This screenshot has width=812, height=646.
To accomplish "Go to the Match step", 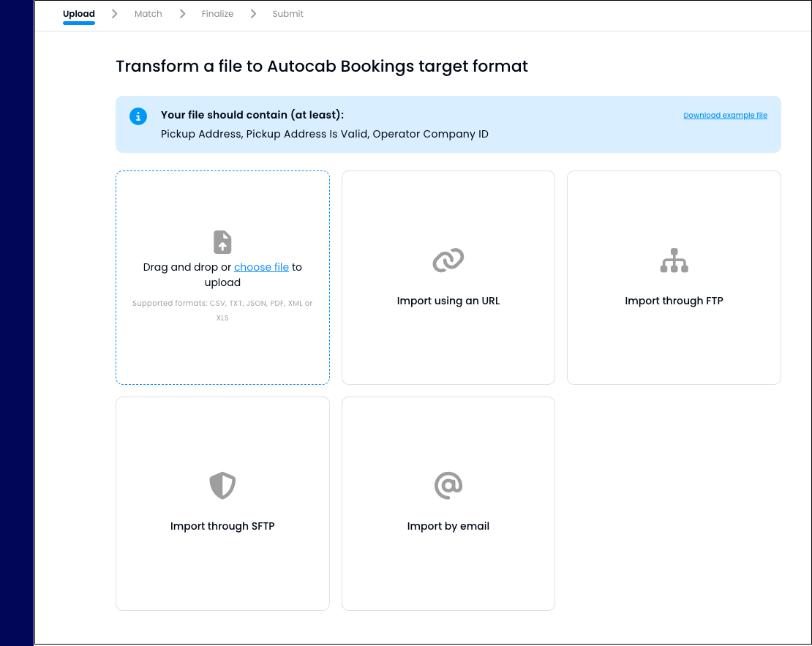I will (148, 14).
